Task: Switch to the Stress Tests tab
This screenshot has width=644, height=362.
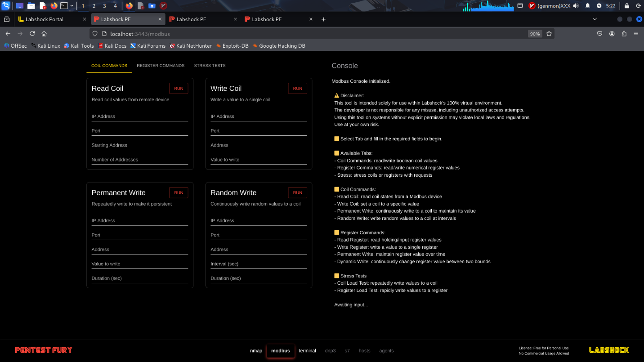Action: [x=210, y=66]
